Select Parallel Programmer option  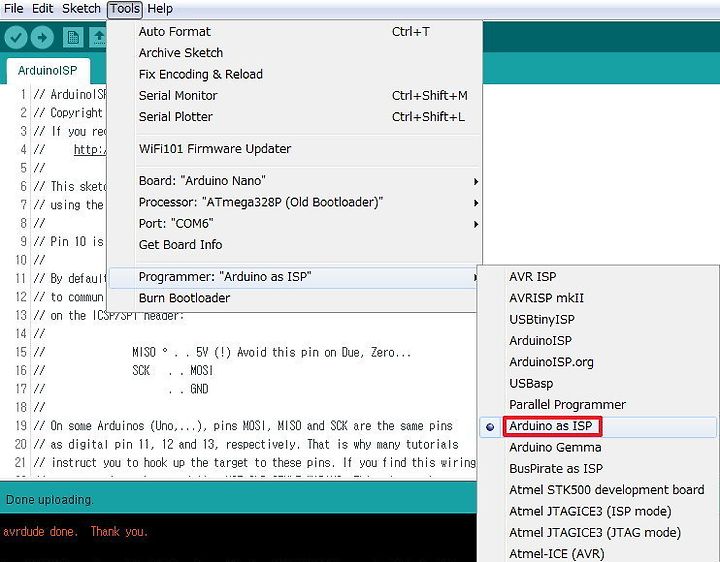pyautogui.click(x=598, y=405)
